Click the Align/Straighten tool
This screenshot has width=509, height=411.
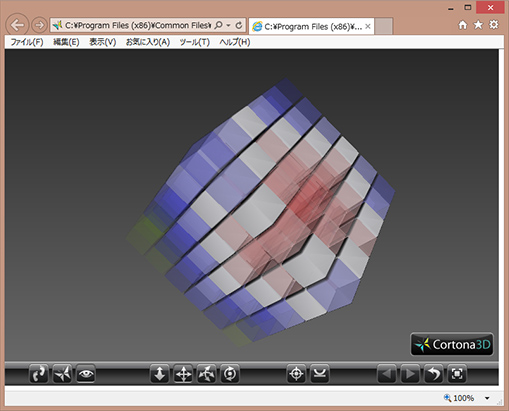(x=320, y=374)
